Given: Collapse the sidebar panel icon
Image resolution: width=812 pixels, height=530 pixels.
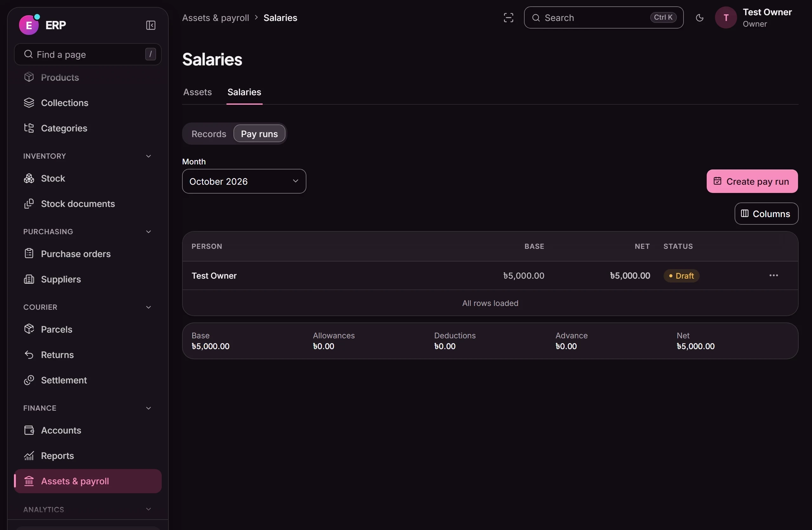Looking at the screenshot, I should [x=150, y=25].
